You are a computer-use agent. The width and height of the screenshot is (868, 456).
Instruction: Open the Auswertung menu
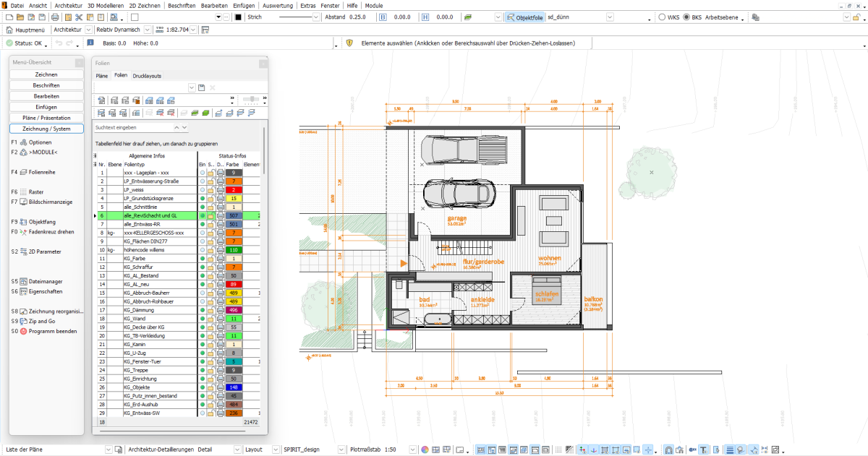pos(278,5)
